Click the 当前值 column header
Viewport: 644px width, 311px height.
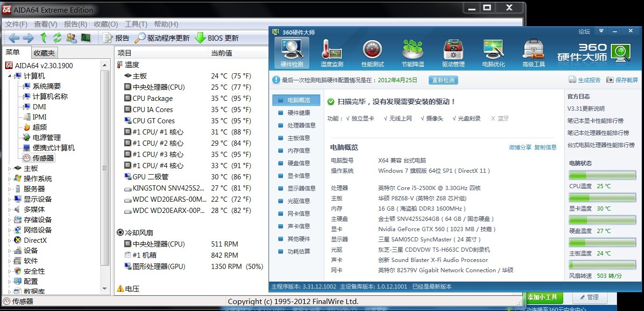[238, 53]
